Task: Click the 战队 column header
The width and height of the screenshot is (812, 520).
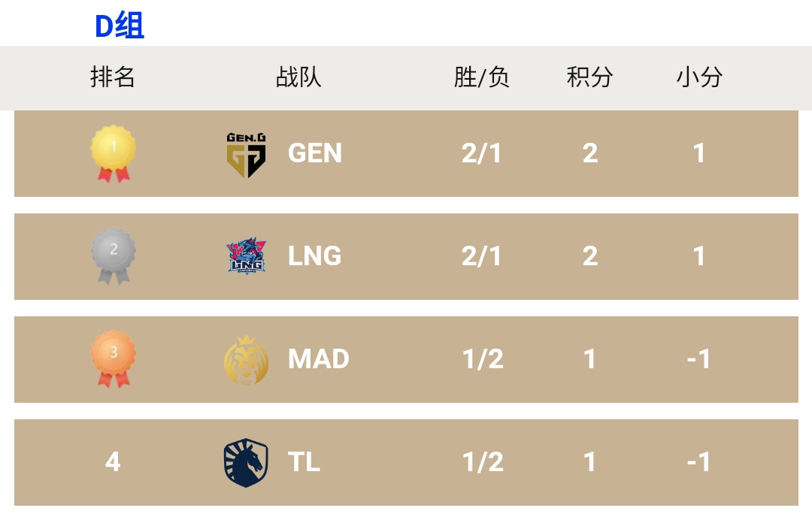Action: pos(298,77)
